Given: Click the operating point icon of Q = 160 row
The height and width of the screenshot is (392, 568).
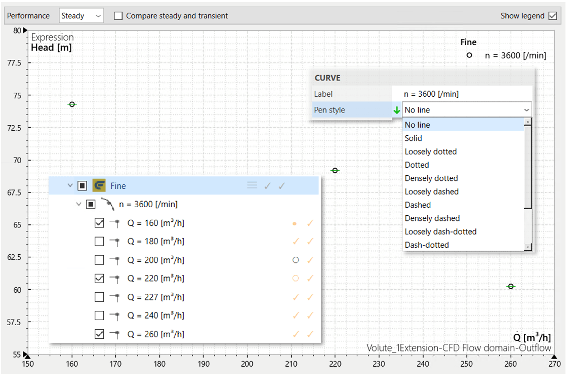Looking at the screenshot, I should 115,223.
